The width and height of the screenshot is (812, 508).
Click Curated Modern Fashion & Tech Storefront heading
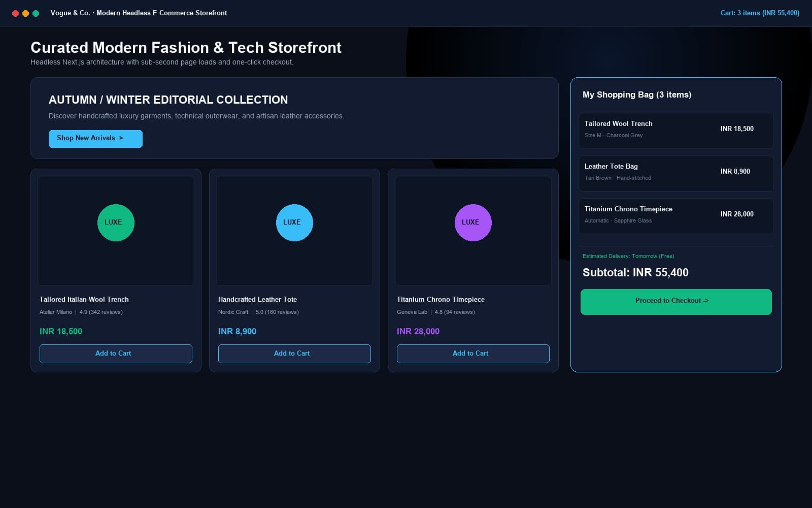[x=186, y=47]
